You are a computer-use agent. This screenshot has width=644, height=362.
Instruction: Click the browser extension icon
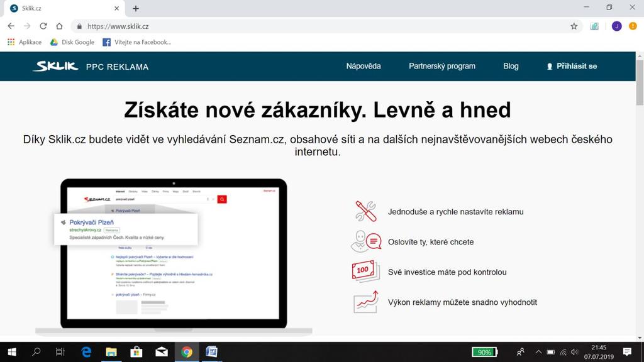click(x=594, y=26)
